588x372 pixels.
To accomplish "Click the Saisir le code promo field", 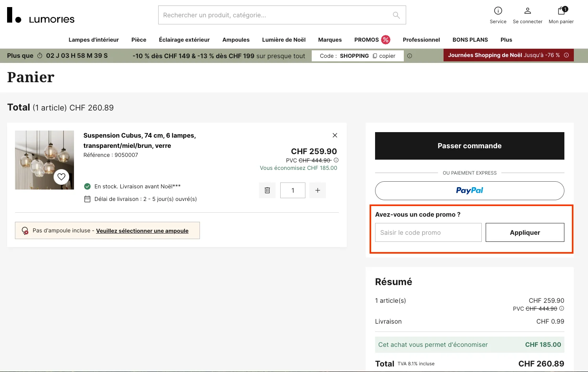I will point(428,232).
